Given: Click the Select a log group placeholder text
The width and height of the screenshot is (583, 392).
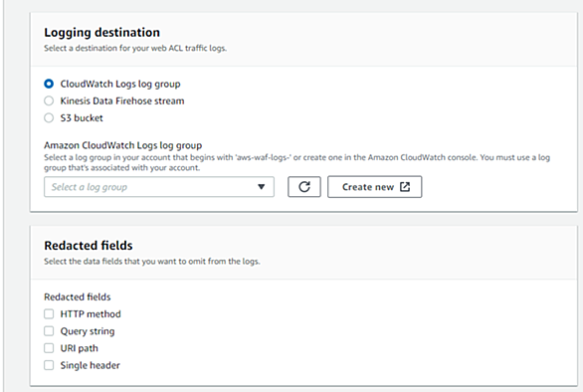Looking at the screenshot, I should (x=90, y=187).
